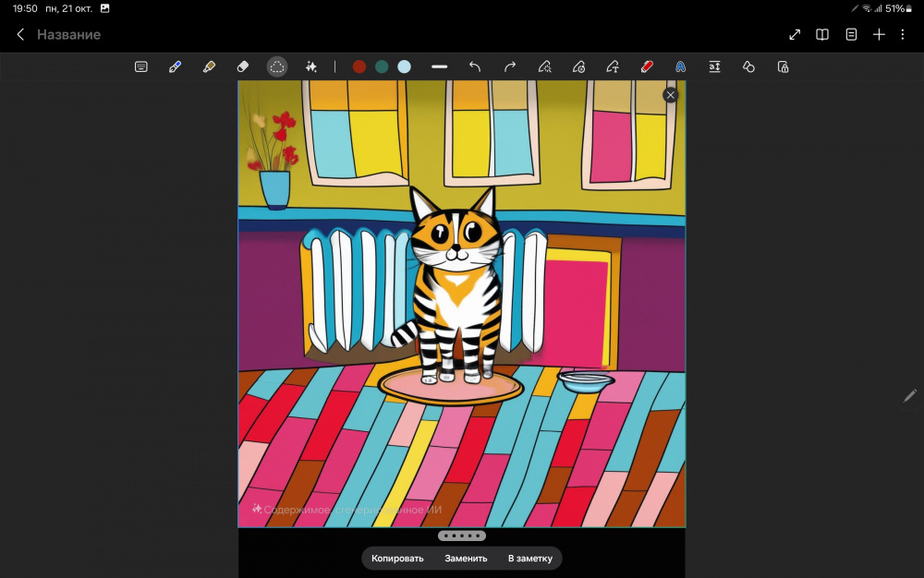Choose the light blue pen color
924x578 pixels.
(405, 67)
